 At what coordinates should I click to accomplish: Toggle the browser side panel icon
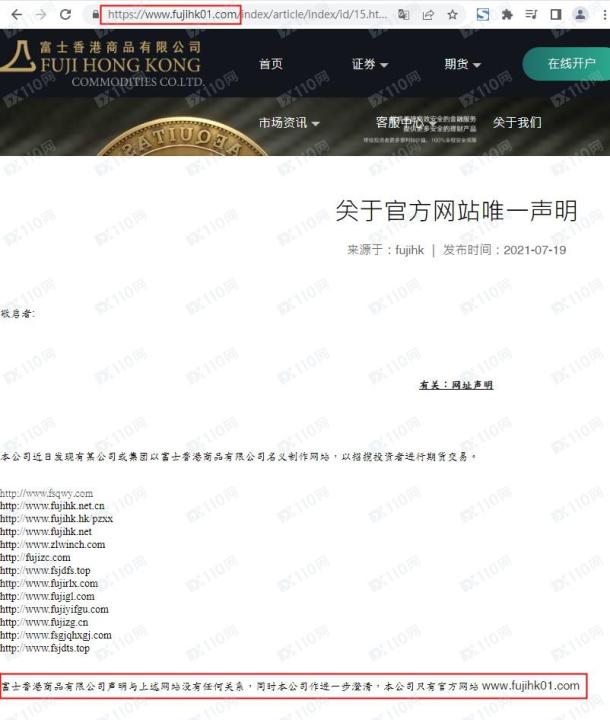click(x=556, y=15)
